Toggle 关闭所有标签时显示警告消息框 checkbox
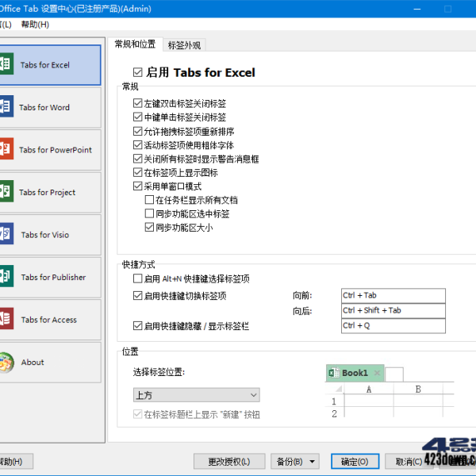This screenshot has height=476, width=476. tap(137, 159)
